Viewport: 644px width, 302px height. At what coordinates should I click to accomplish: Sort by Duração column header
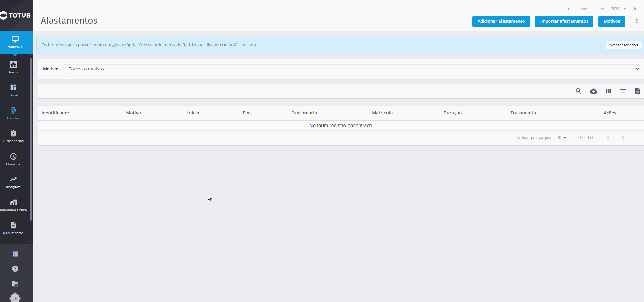[x=452, y=113]
